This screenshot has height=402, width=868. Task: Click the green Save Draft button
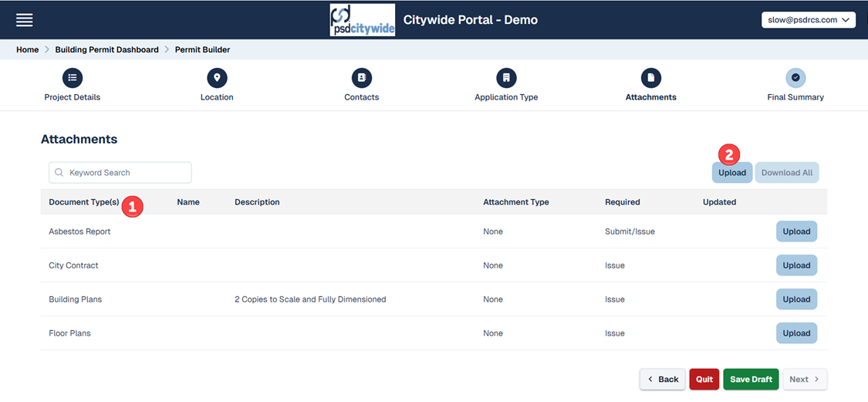[x=751, y=380]
